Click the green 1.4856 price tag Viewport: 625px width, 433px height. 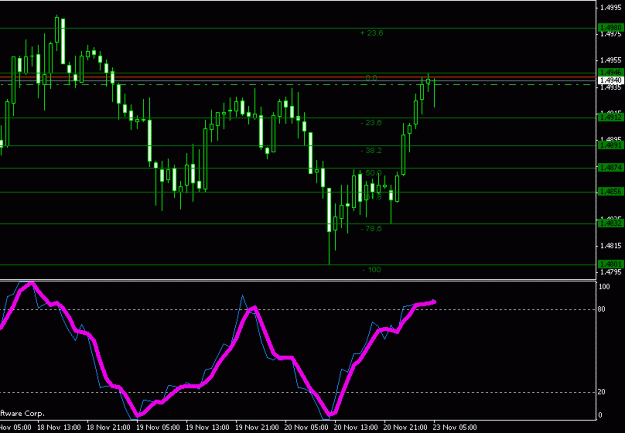click(611, 192)
